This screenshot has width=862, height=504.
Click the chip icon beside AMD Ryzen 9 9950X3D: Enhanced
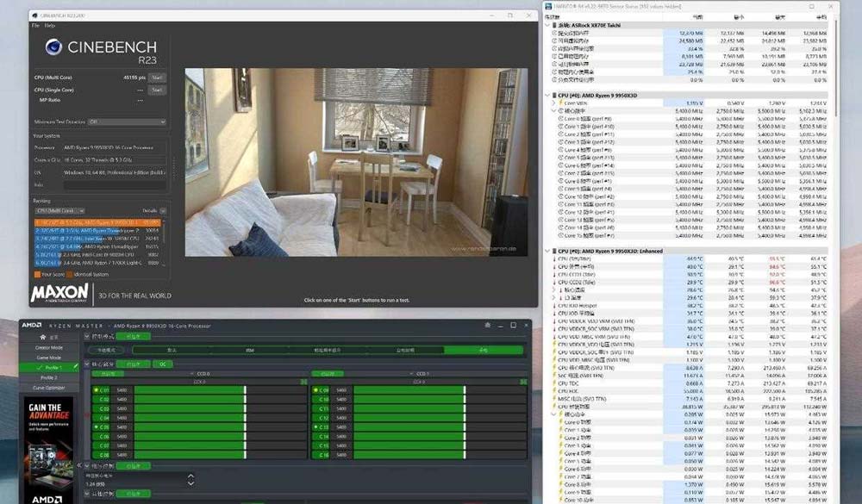(554, 252)
